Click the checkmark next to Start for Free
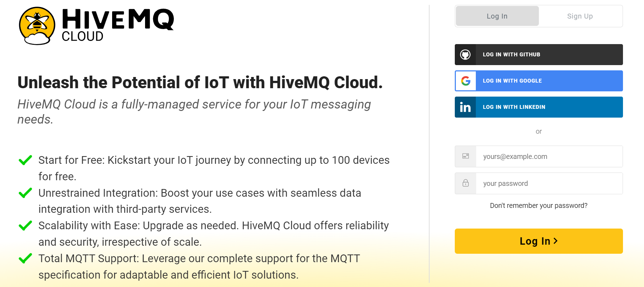644x287 pixels. 25,160
